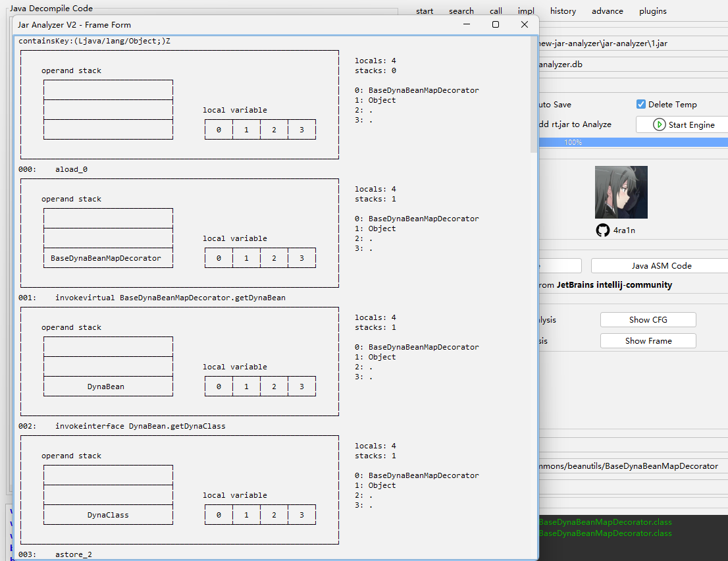Click the '000: aload_0' instruction line

pos(53,169)
